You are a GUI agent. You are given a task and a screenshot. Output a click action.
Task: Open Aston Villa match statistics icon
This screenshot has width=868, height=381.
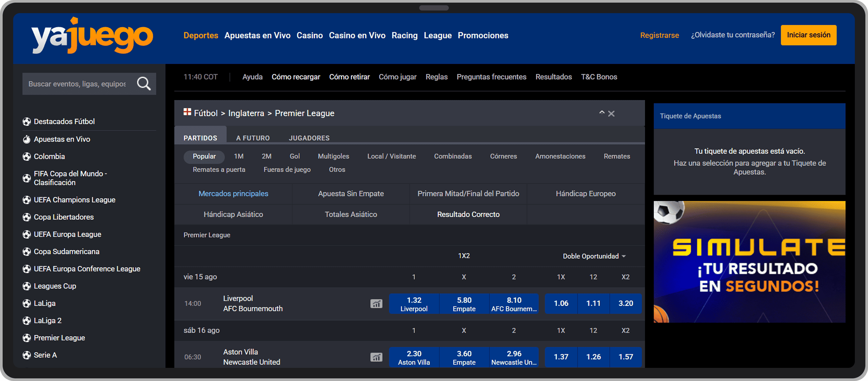click(x=376, y=357)
